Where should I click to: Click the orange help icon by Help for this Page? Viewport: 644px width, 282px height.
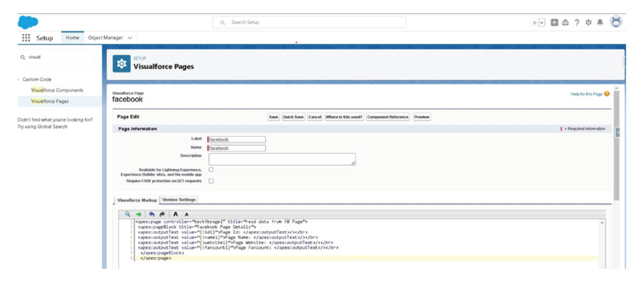click(607, 94)
